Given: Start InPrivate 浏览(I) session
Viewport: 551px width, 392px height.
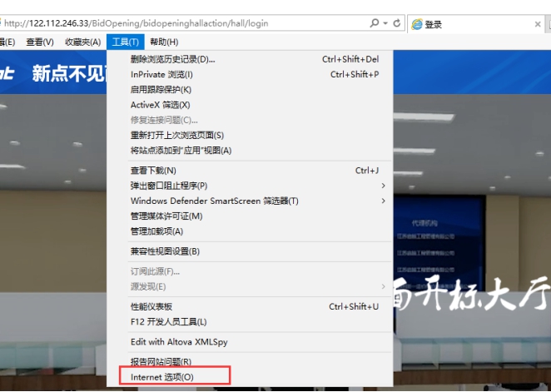Looking at the screenshot, I should pos(161,74).
